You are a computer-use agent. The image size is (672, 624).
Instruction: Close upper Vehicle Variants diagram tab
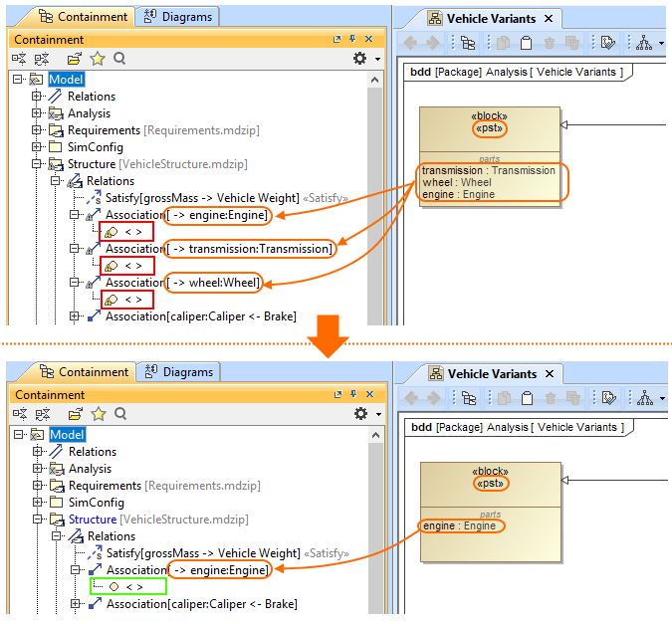(549, 19)
